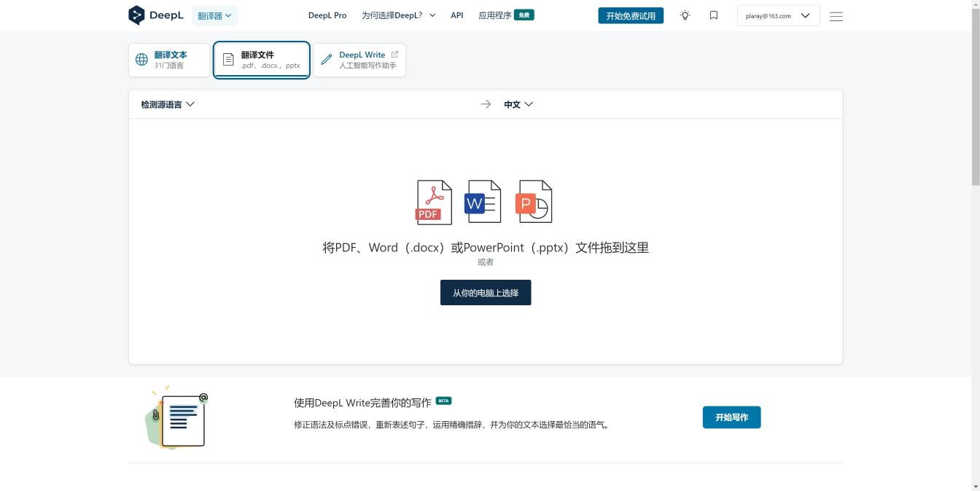This screenshot has width=980, height=491.
Task: Click document icon in 翻译文件 tab
Action: click(228, 60)
